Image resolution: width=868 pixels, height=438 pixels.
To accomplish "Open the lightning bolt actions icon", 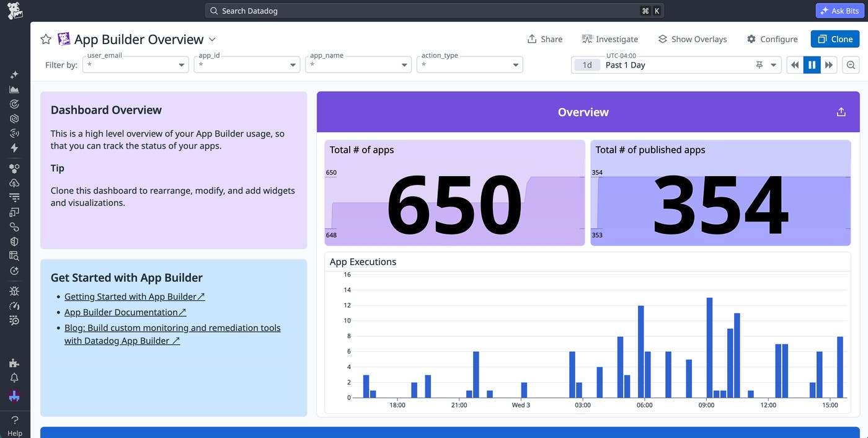I will tap(14, 148).
